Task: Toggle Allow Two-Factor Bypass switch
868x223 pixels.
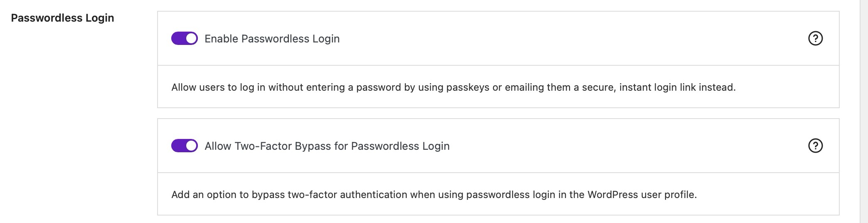Action: point(184,146)
